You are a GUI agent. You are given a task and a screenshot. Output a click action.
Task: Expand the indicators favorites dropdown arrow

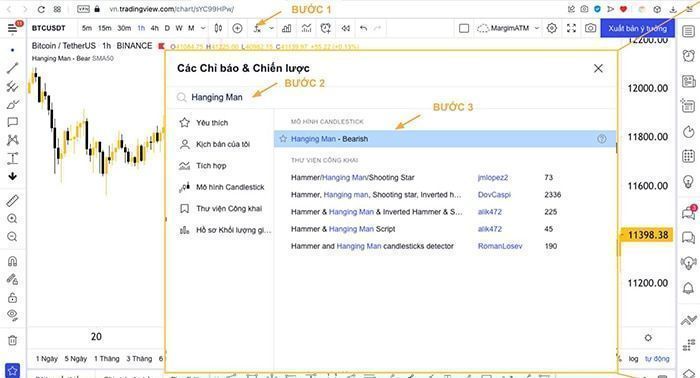271,28
